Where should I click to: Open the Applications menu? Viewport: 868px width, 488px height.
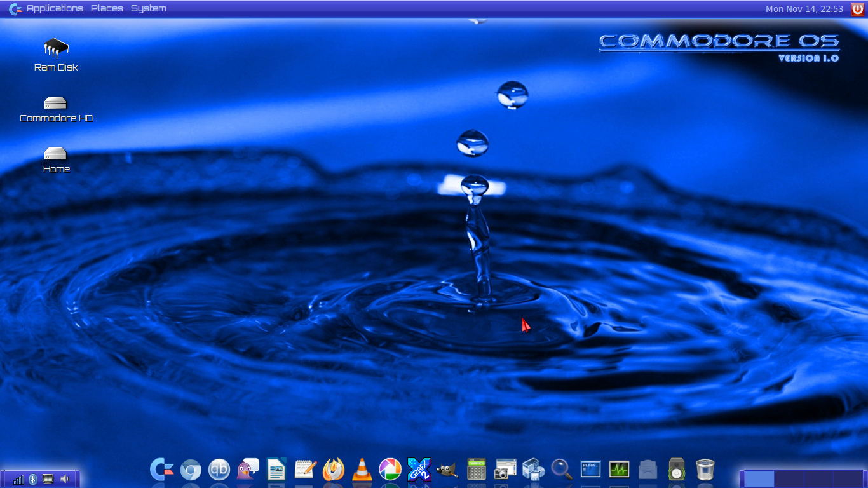(55, 8)
